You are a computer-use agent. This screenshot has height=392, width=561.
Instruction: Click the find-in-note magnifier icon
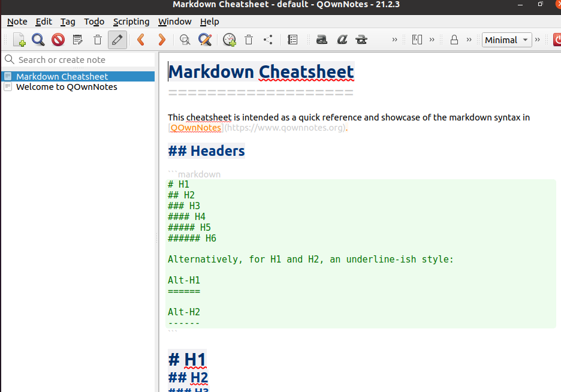click(185, 40)
